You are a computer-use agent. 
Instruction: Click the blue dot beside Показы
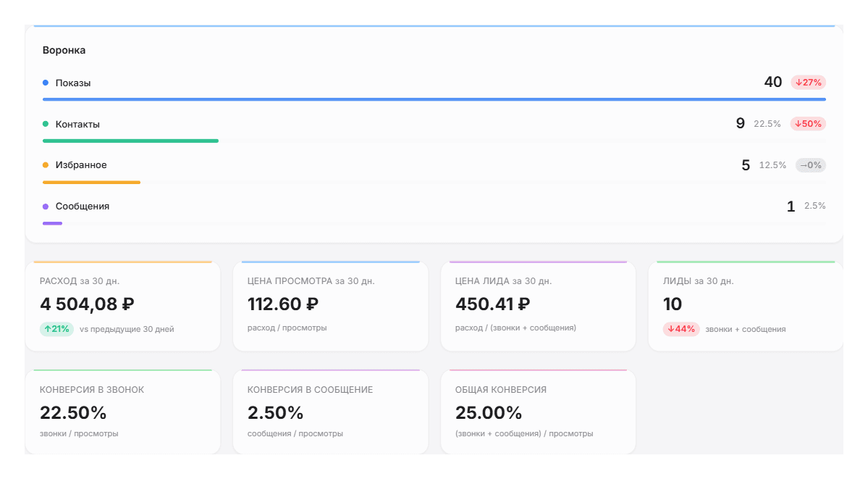46,83
